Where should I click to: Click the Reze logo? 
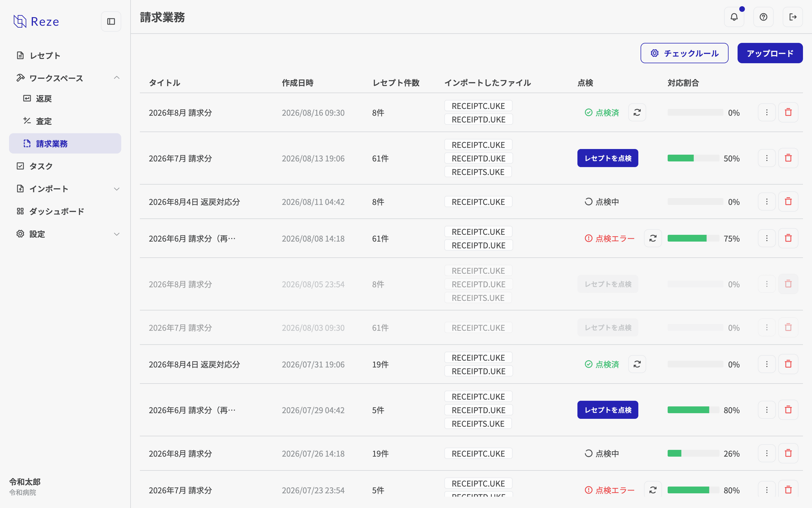click(36, 21)
